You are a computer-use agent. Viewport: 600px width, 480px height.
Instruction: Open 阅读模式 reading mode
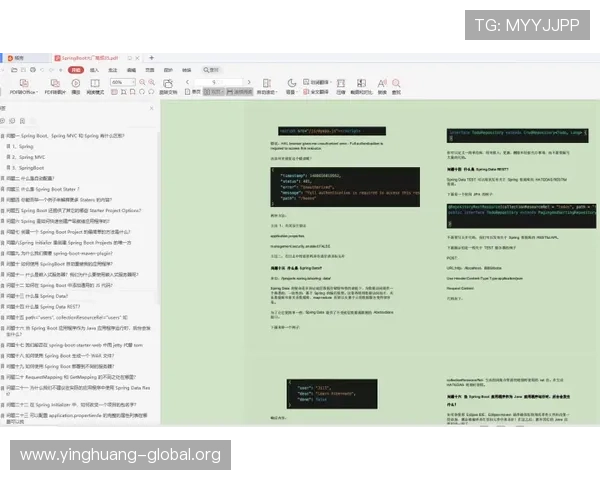coord(95,83)
